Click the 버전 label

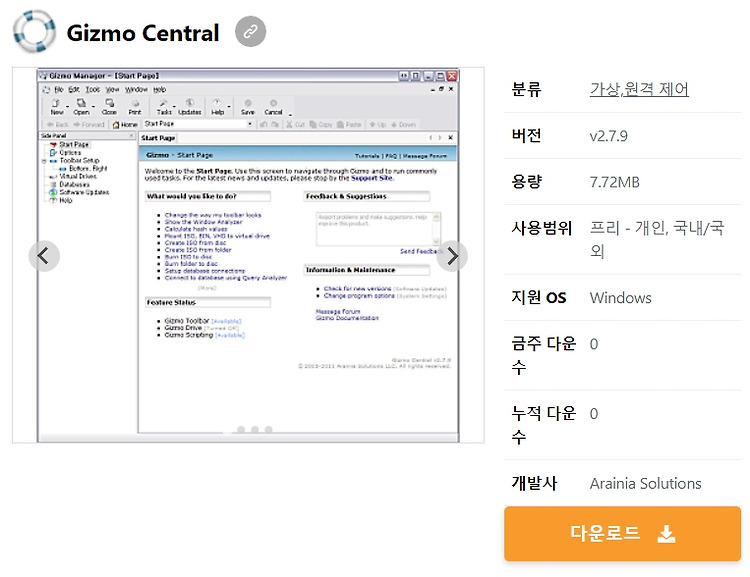pyautogui.click(x=526, y=136)
